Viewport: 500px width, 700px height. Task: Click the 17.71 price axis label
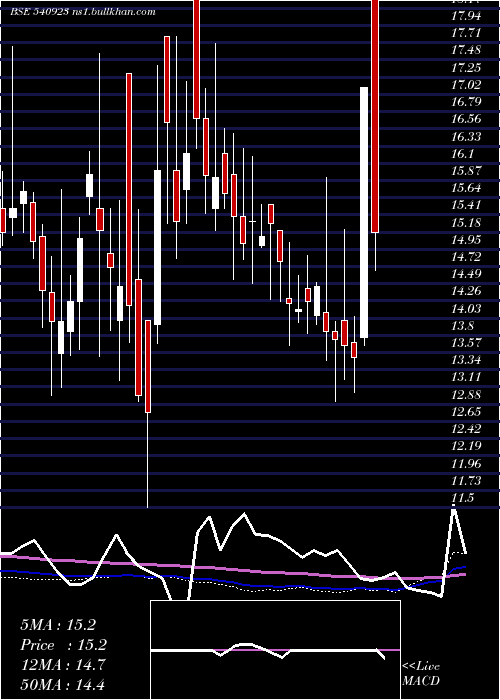tap(466, 33)
